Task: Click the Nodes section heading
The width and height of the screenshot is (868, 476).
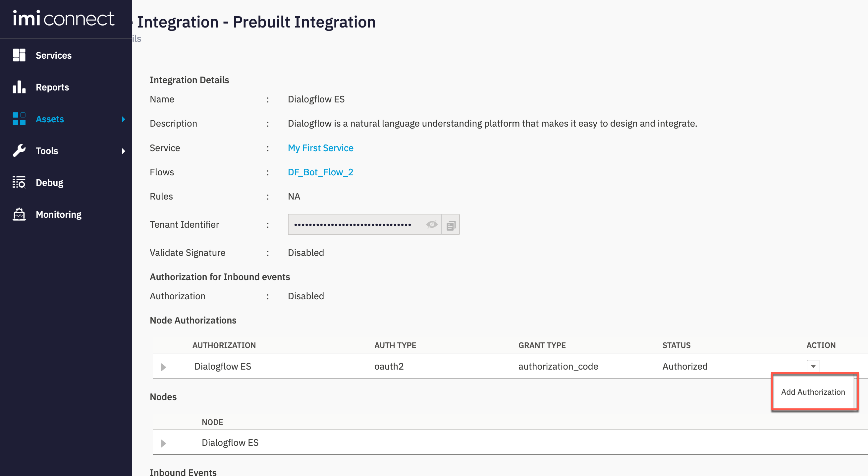Action: [x=163, y=397]
